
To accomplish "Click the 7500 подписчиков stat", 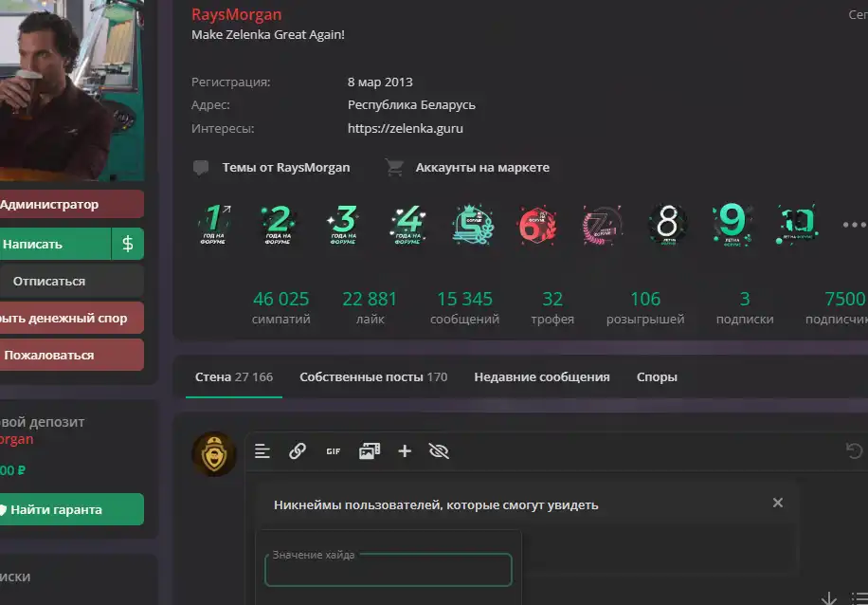I will (x=837, y=308).
